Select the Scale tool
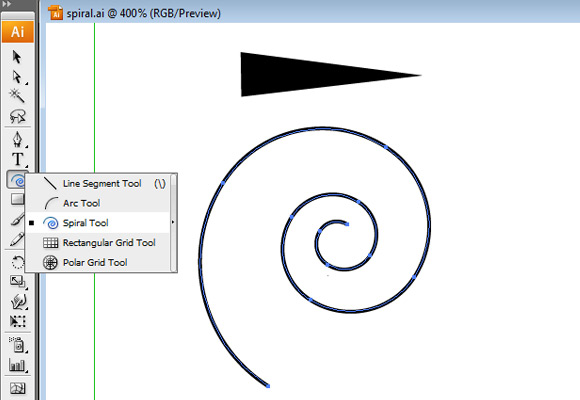 point(17,282)
